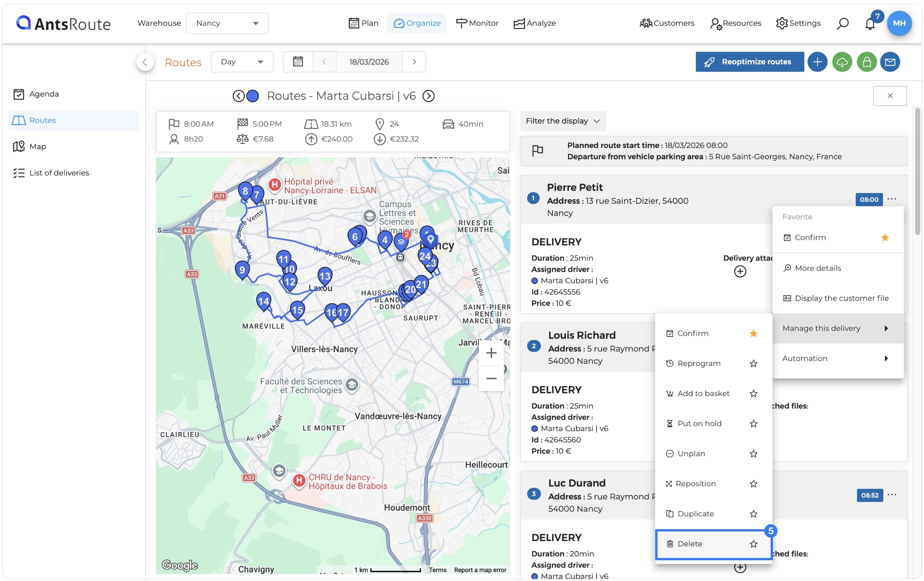Open the calendar date picker icon

298,62
